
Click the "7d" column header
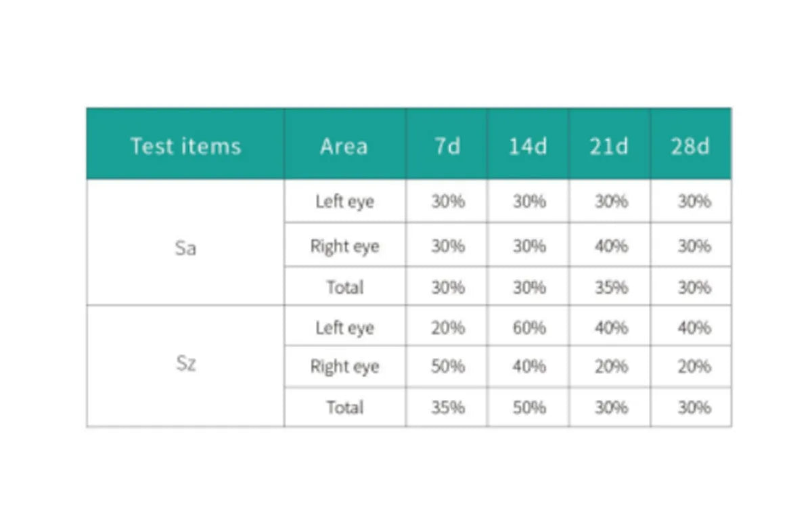[447, 146]
